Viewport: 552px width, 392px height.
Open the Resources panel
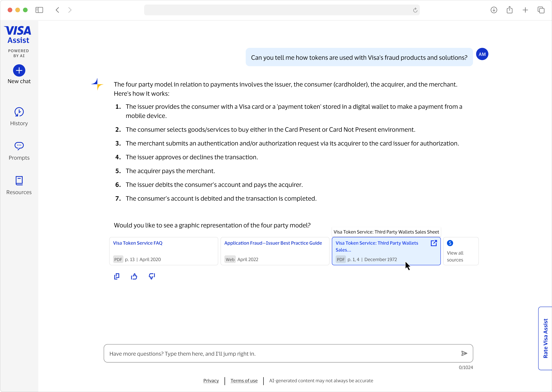[19, 181]
